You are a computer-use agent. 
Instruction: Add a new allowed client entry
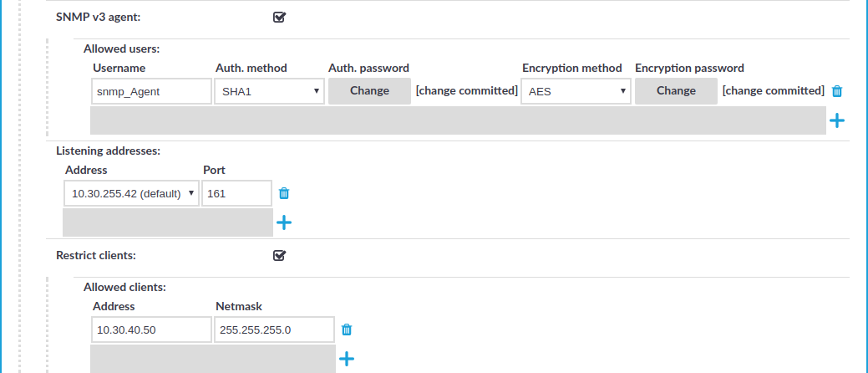347,359
